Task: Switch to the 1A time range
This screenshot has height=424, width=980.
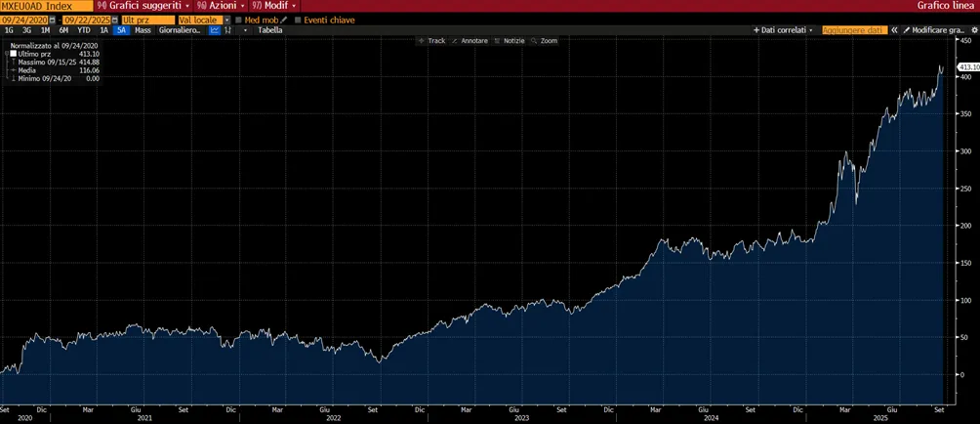Action: [104, 30]
